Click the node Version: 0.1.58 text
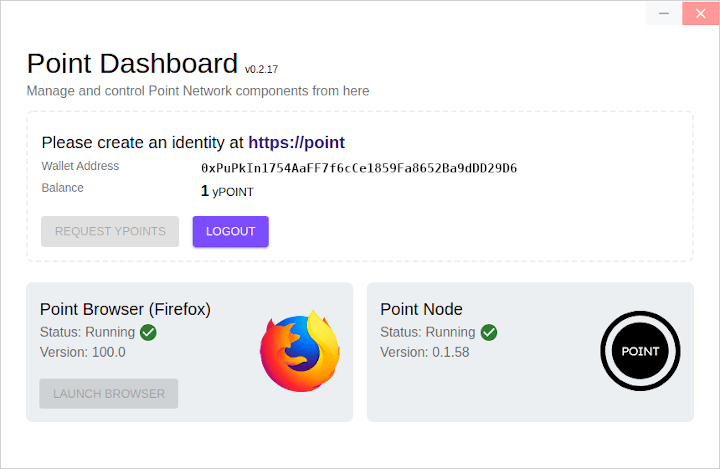Viewport: 720px width, 469px height. 425,352
